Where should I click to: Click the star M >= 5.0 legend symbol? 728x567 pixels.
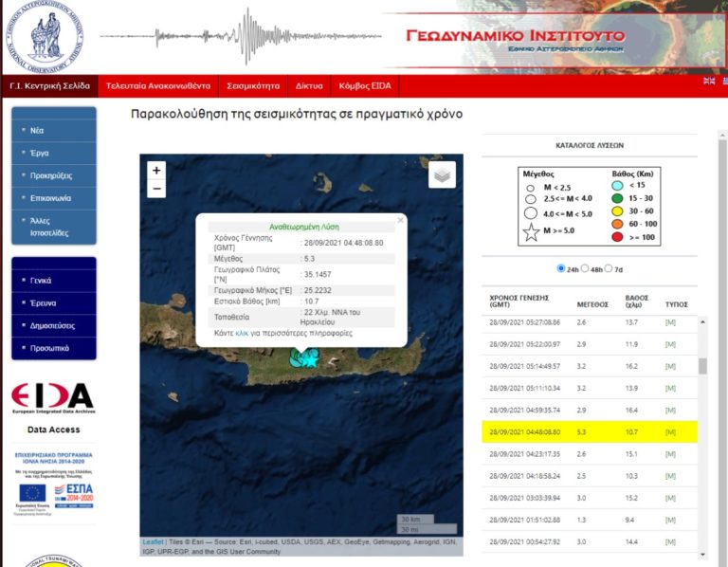tap(531, 231)
